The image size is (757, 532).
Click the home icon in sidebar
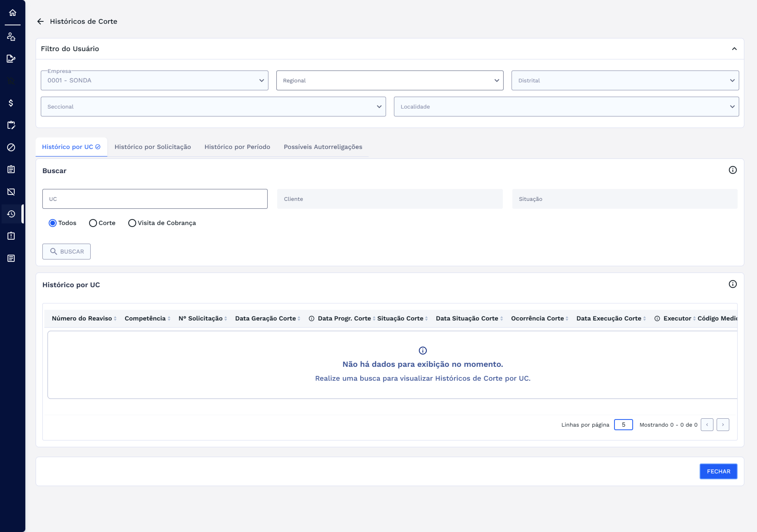[x=12, y=13]
